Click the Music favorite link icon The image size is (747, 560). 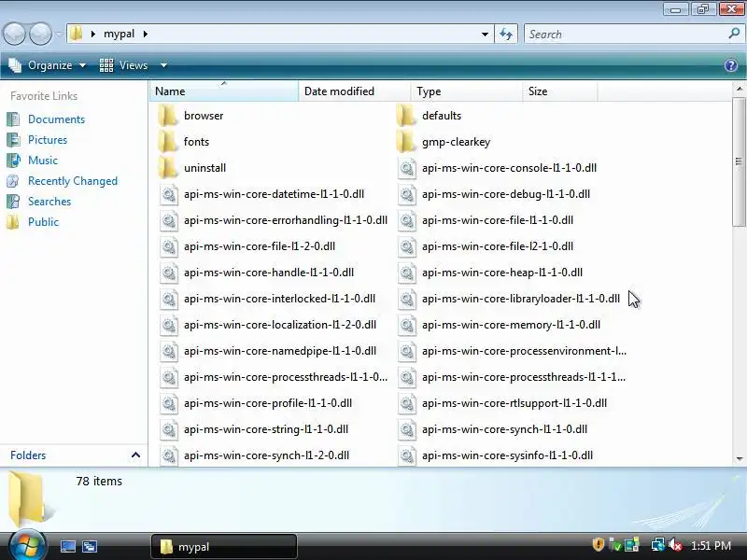[x=13, y=160]
